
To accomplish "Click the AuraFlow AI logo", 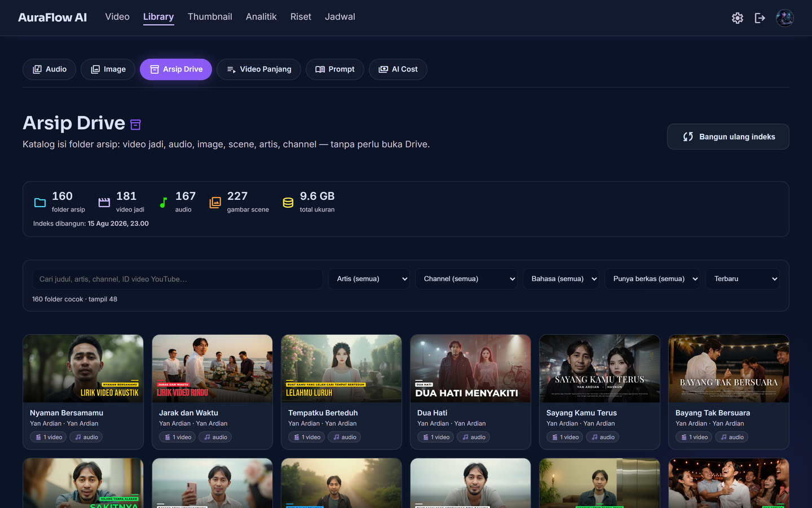I will 52,17.
